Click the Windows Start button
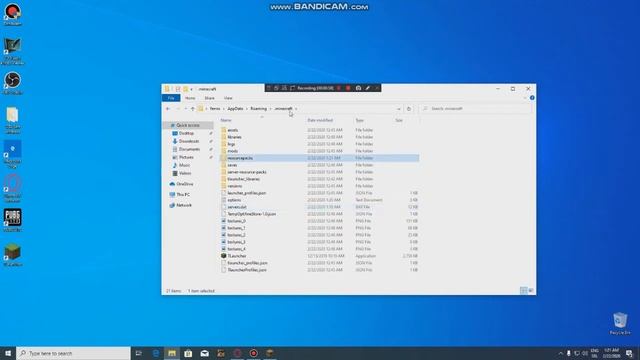The width and height of the screenshot is (640, 360). (8, 353)
